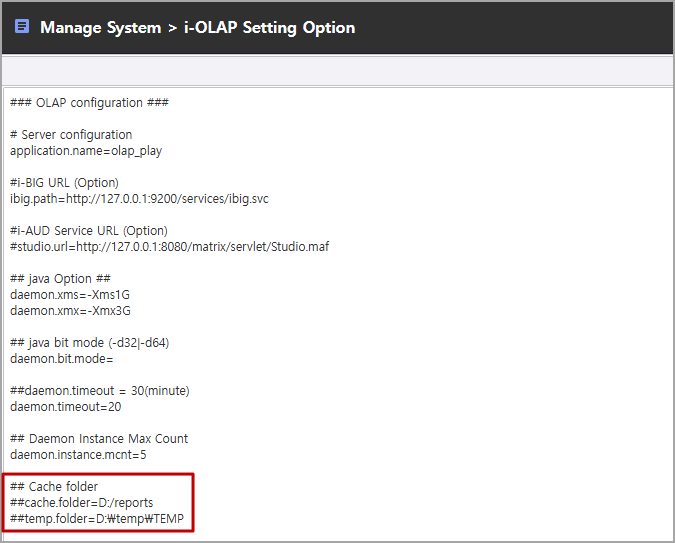
Task: Click the ibig.path URL setting line
Action: pyautogui.click(x=139, y=199)
